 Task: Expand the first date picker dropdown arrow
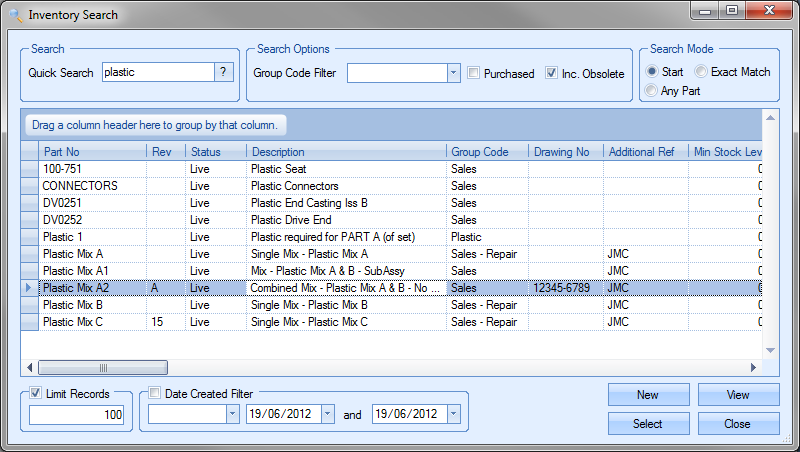coord(328,414)
